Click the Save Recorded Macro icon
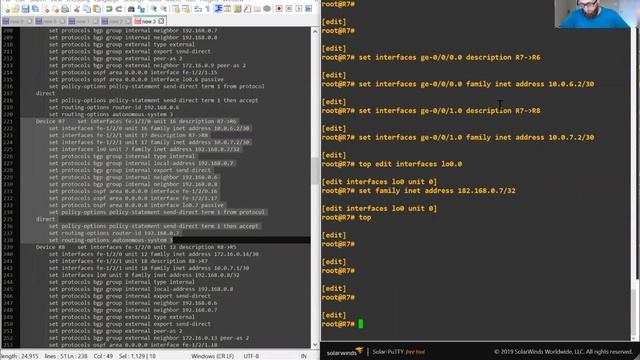The width and height of the screenshot is (640, 360). 309,9
